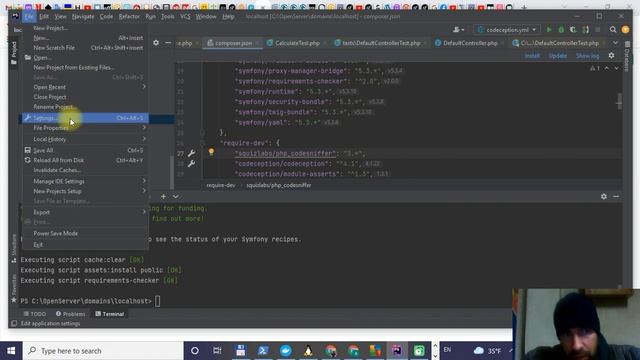Click the squizlabs/php_codesniffer breadcrumb

click(279, 185)
